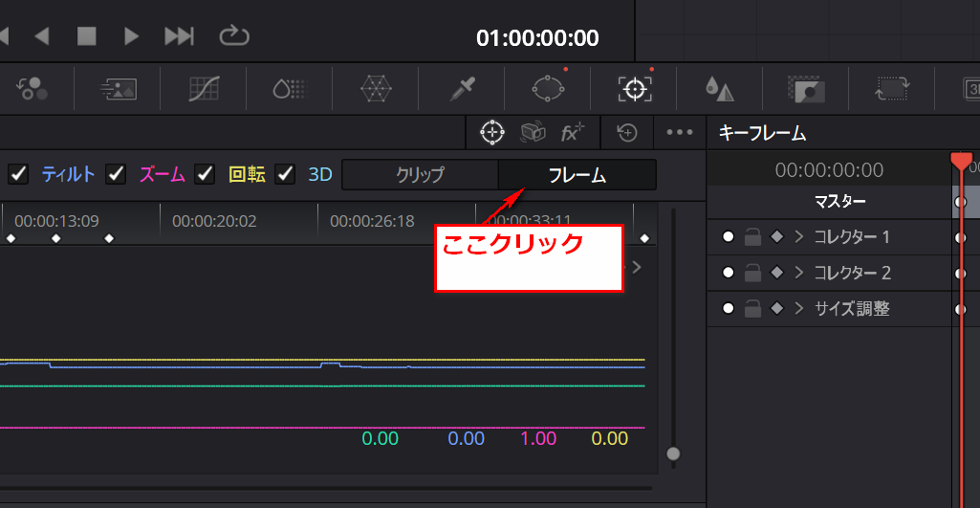
Task: Open the Curves palette
Action: (204, 89)
